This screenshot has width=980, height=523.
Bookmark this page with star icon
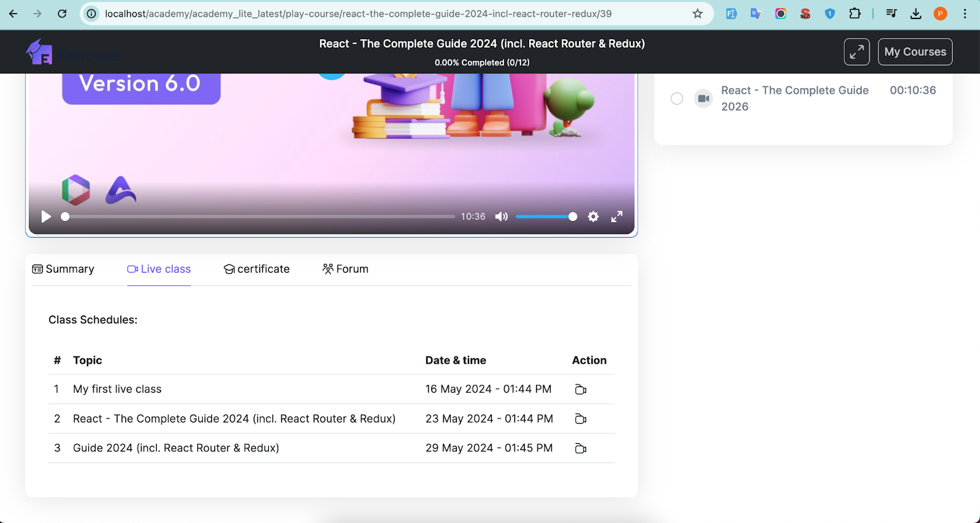click(x=698, y=13)
